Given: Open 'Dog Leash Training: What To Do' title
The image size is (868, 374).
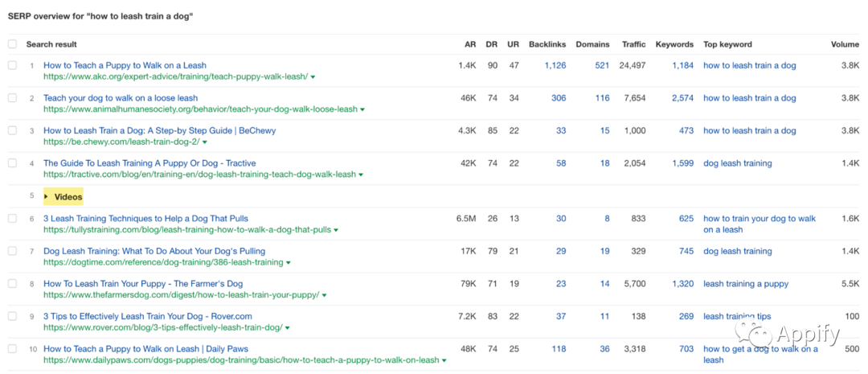Looking at the screenshot, I should pyautogui.click(x=154, y=251).
